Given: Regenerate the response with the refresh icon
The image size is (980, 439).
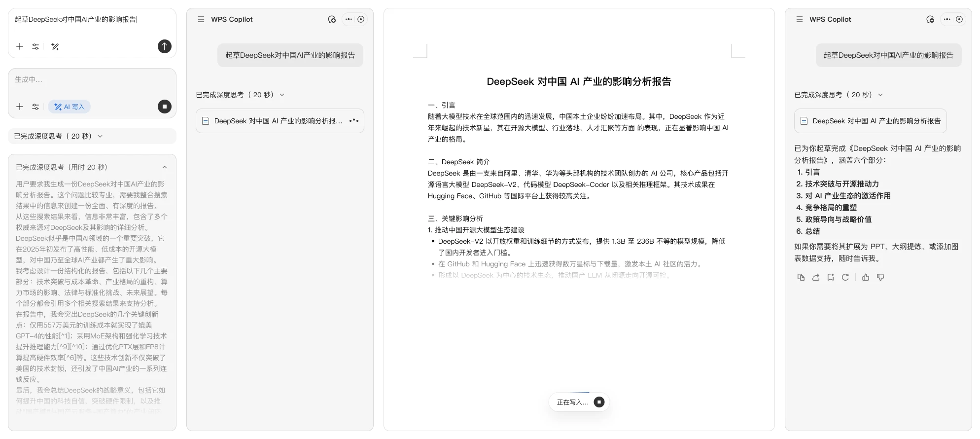Looking at the screenshot, I should (845, 277).
